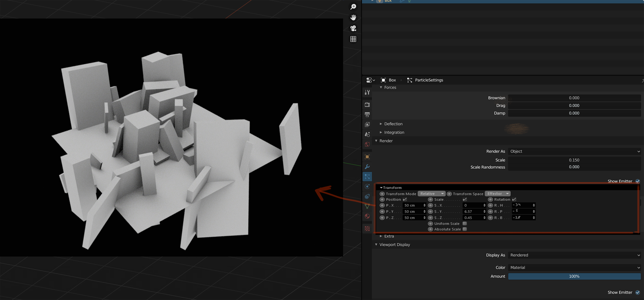Image resolution: width=644 pixels, height=300 pixels.
Task: Toggle camera view with the camera icon
Action: pyautogui.click(x=353, y=28)
